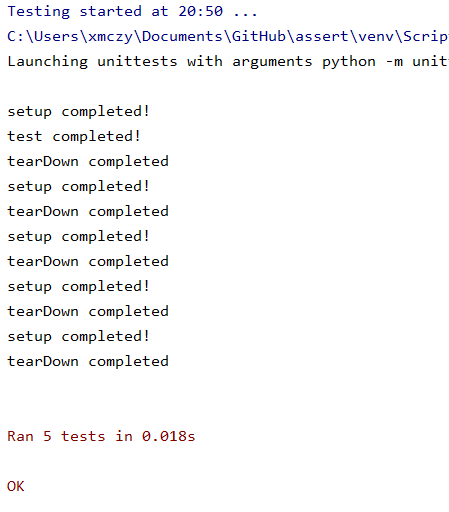The image size is (449, 512).
Task: Select the third 'tearDown completed' line
Action: pos(88,262)
